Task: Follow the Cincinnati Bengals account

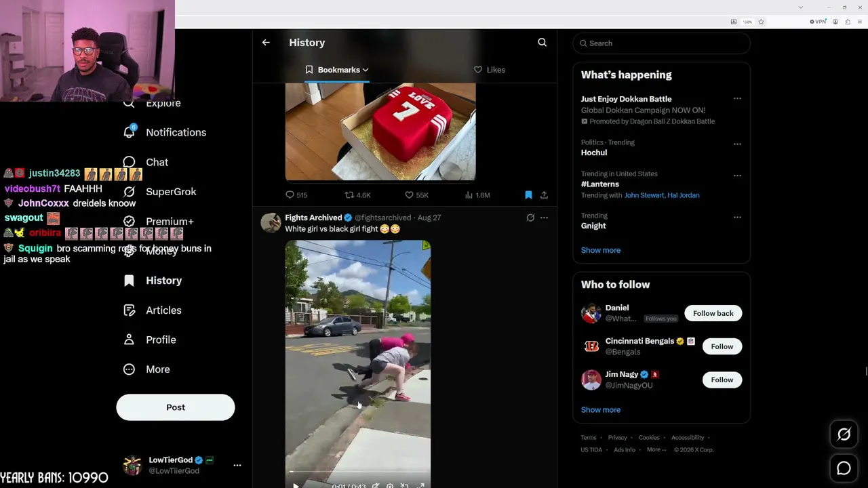Action: click(722, 346)
